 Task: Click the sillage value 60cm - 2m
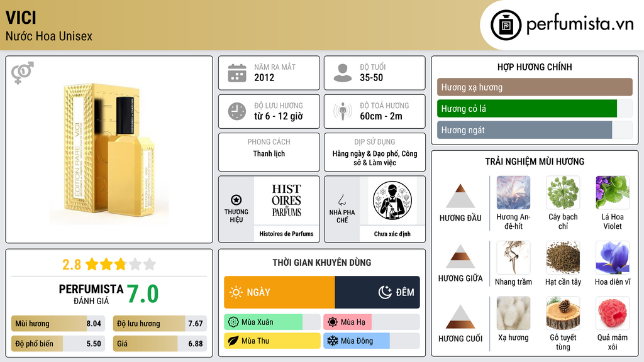coord(381,116)
